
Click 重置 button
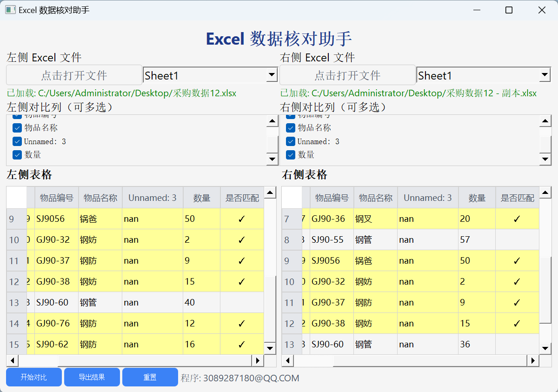tap(150, 377)
